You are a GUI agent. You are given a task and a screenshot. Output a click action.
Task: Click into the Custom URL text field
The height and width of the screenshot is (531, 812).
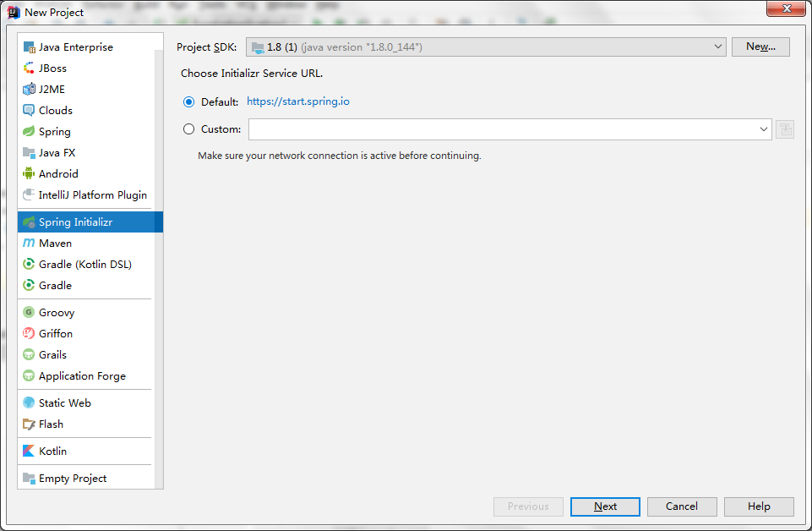click(x=502, y=129)
